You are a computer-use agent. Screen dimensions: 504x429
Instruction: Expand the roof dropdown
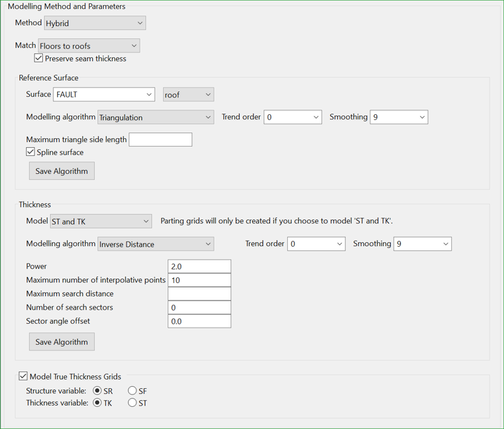188,95
